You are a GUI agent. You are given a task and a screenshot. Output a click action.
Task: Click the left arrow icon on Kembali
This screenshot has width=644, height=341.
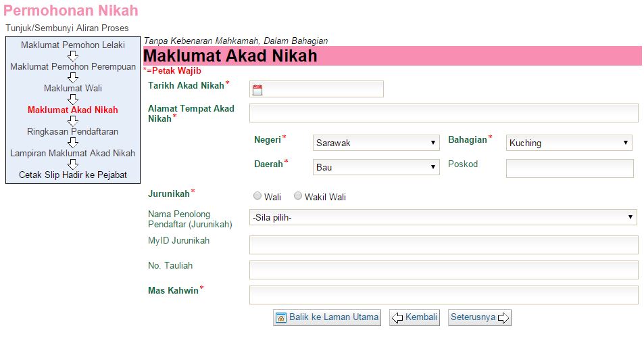coord(397,317)
